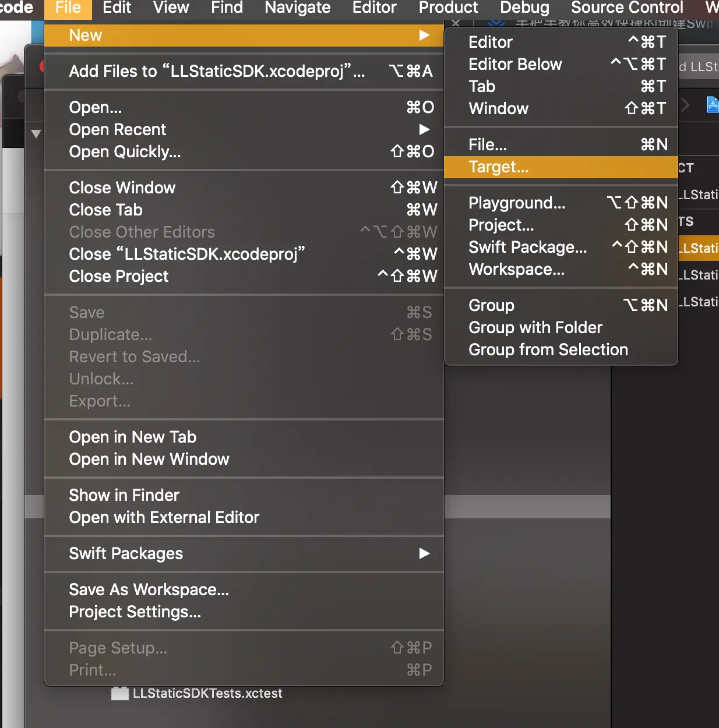
Task: Choose Close Project
Action: [x=244, y=277]
